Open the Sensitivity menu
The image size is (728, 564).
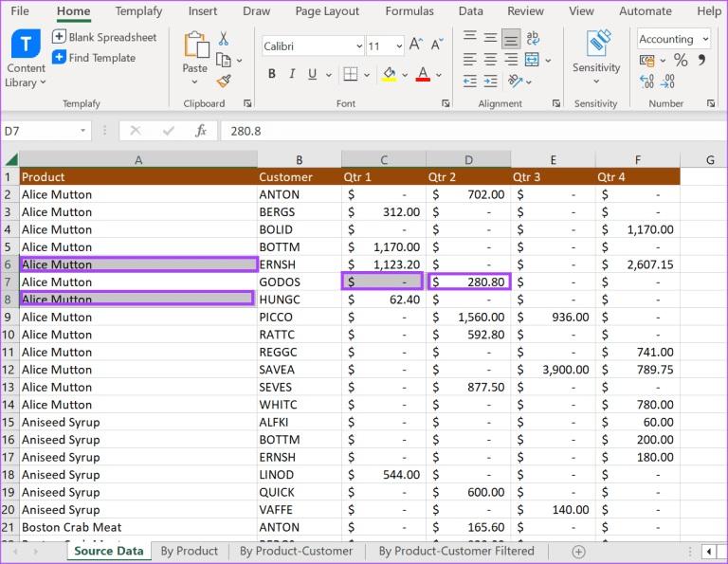coord(596,58)
